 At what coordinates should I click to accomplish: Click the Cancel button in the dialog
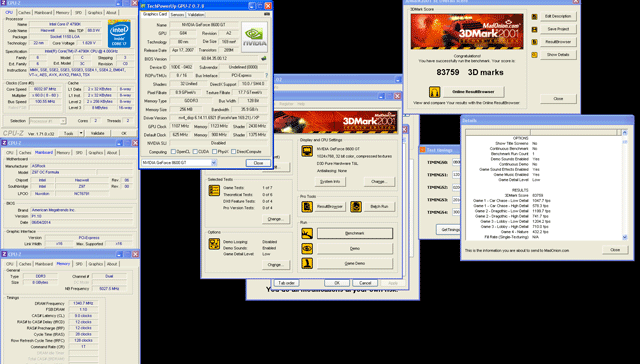[365, 283]
